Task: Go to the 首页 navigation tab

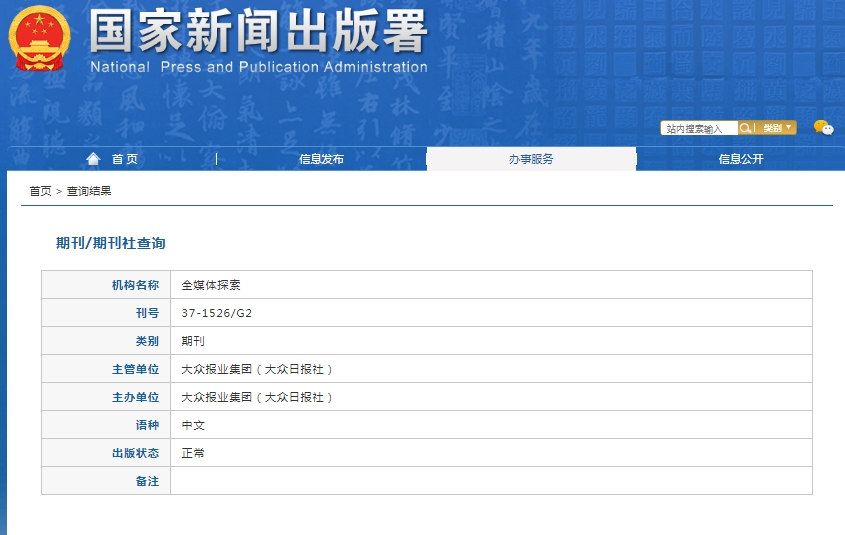Action: [124, 159]
